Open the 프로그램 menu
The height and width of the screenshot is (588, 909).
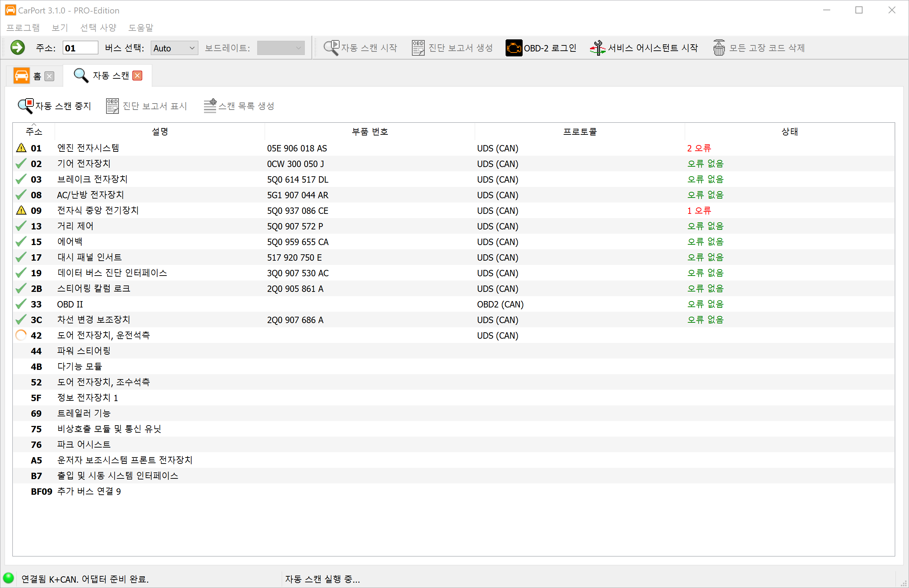tap(23, 28)
